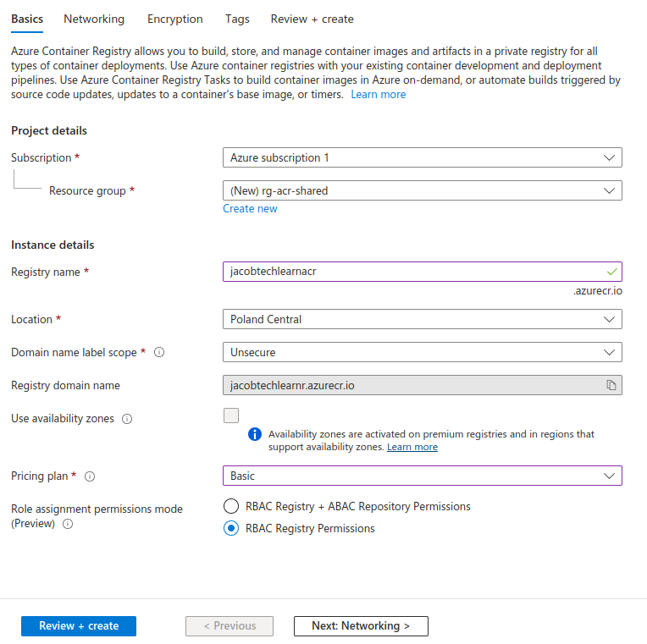Image resolution: width=647 pixels, height=644 pixels.
Task: Enable the Use availability zones checkbox
Action: (231, 416)
